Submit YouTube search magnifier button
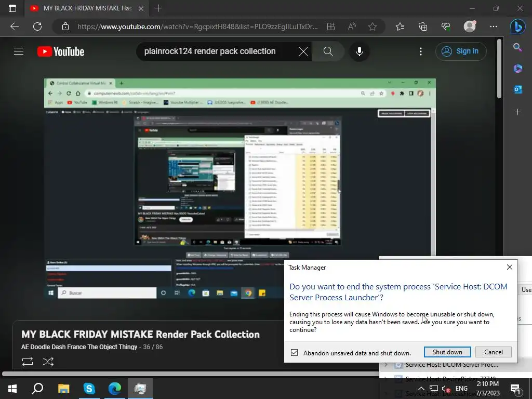 [328, 51]
